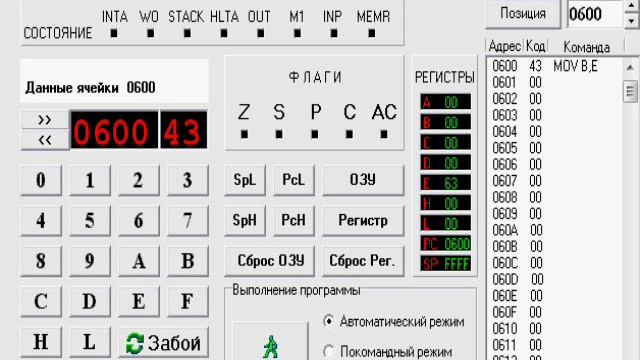
Task: Click the PcL button
Action: 293,180
